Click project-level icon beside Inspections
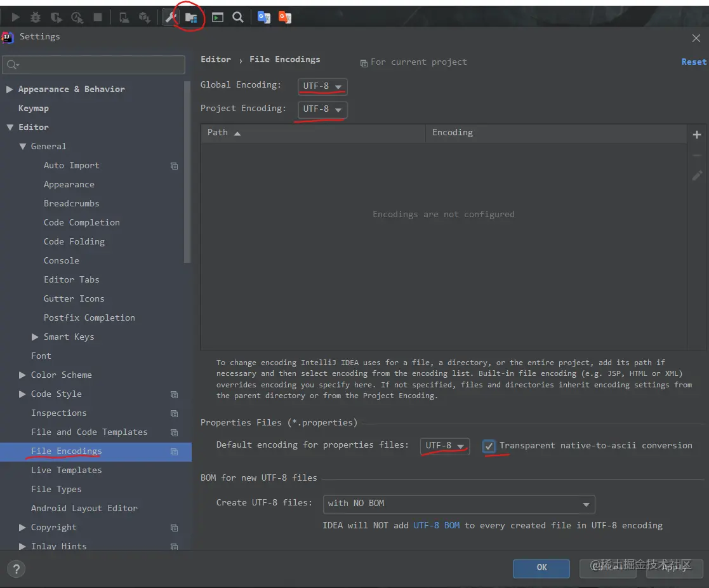 174,413
